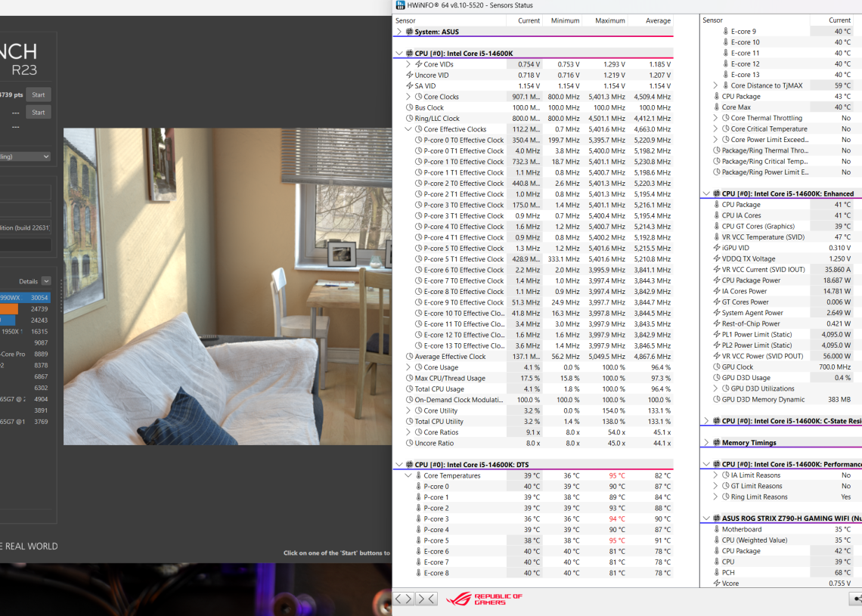The height and width of the screenshot is (616, 862).
Task: Click the Cinebench info field showing 'build 22631'
Action: (x=25, y=228)
